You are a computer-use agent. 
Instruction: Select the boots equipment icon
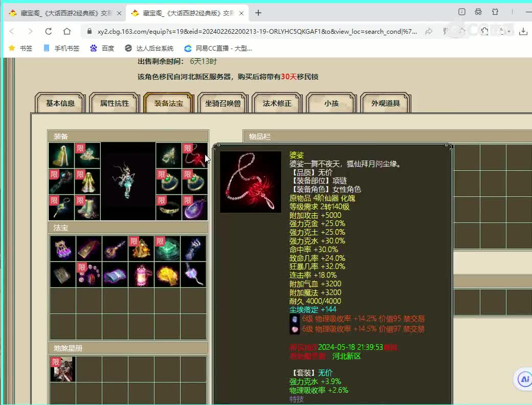click(87, 208)
